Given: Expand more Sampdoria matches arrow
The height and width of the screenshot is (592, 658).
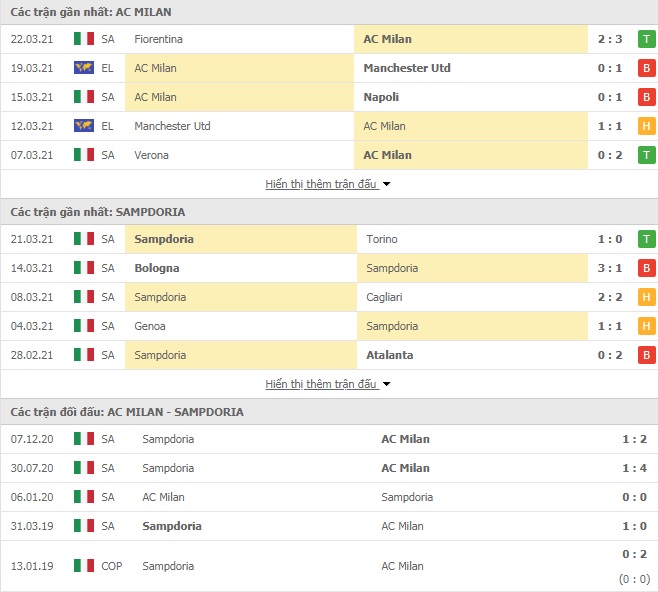Looking at the screenshot, I should click(386, 384).
